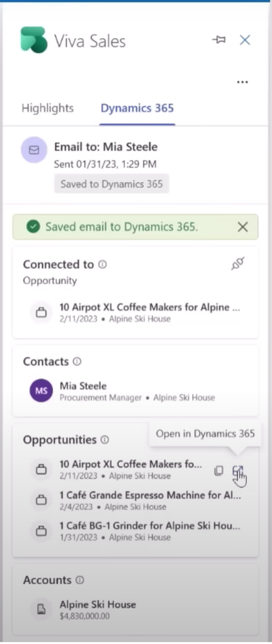
Task: Select the Dynamics 365 tab
Action: (137, 108)
